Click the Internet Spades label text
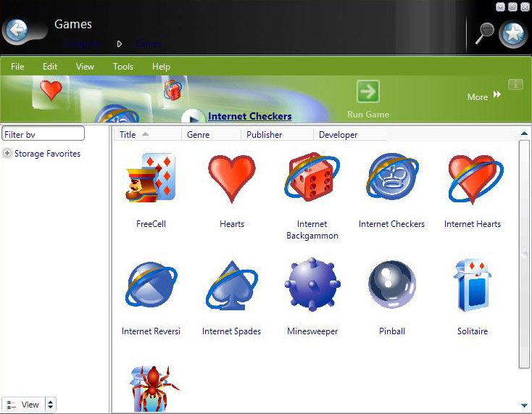 pyautogui.click(x=231, y=331)
